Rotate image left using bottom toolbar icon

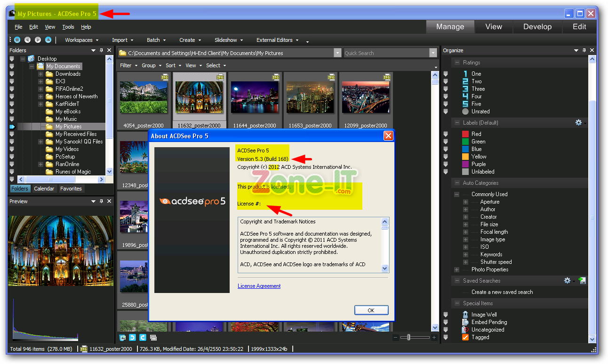133,338
